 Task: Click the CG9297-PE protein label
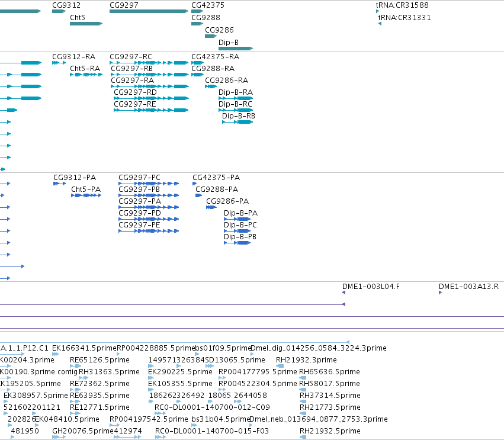(x=140, y=225)
